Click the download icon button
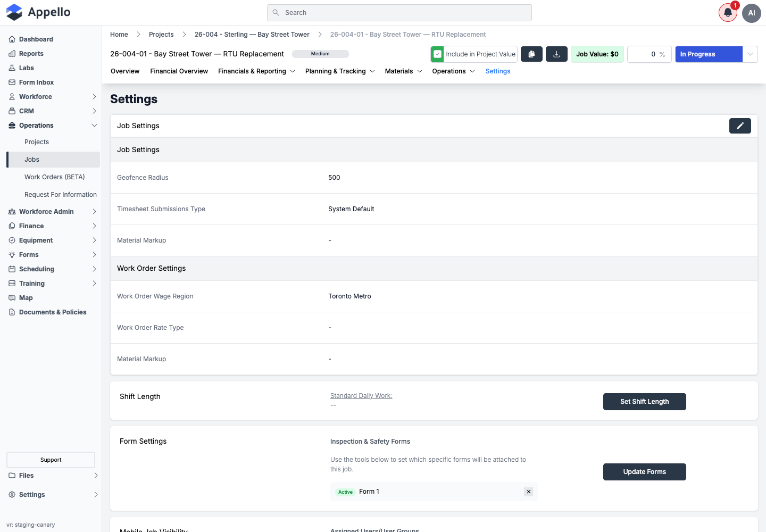766x532 pixels. click(x=557, y=54)
